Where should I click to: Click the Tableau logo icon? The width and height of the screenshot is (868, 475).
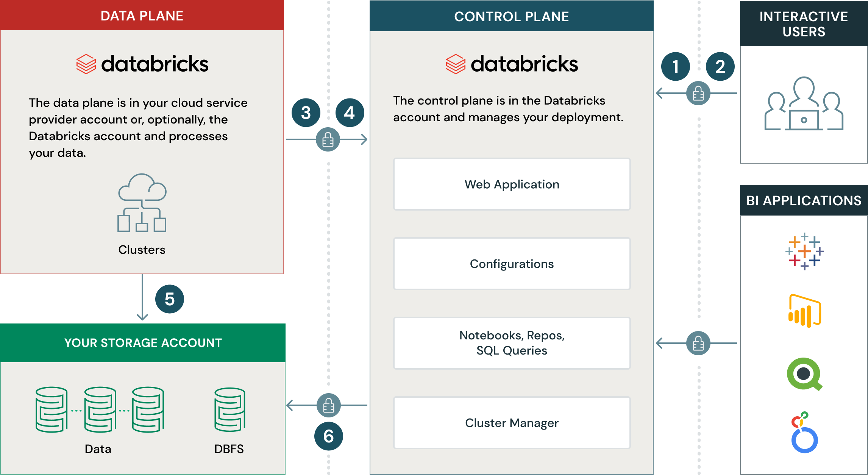(804, 251)
